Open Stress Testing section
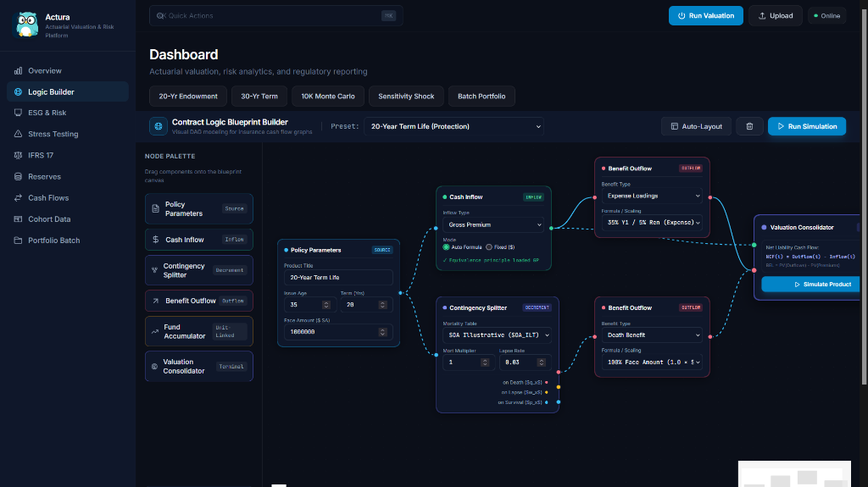 [x=68, y=134]
